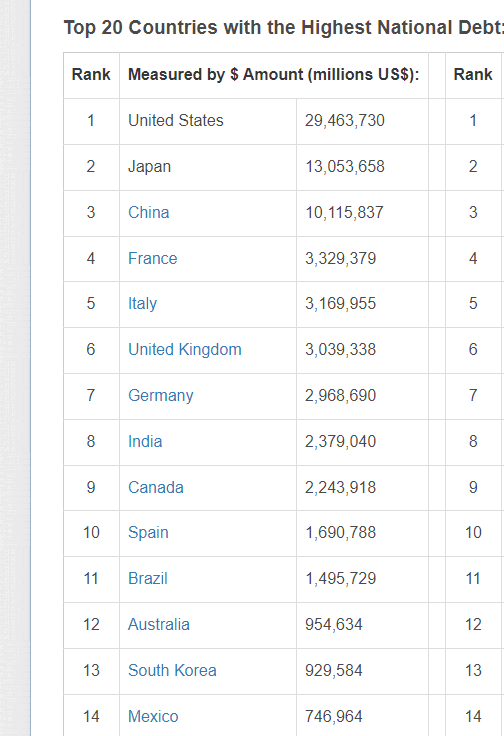Click the Australia link

159,625
